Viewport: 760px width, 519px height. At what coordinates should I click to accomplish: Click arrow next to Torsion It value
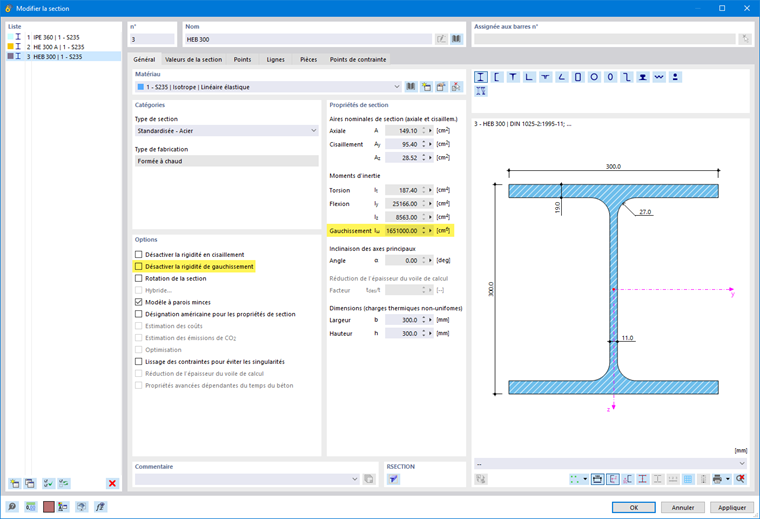[430, 190]
